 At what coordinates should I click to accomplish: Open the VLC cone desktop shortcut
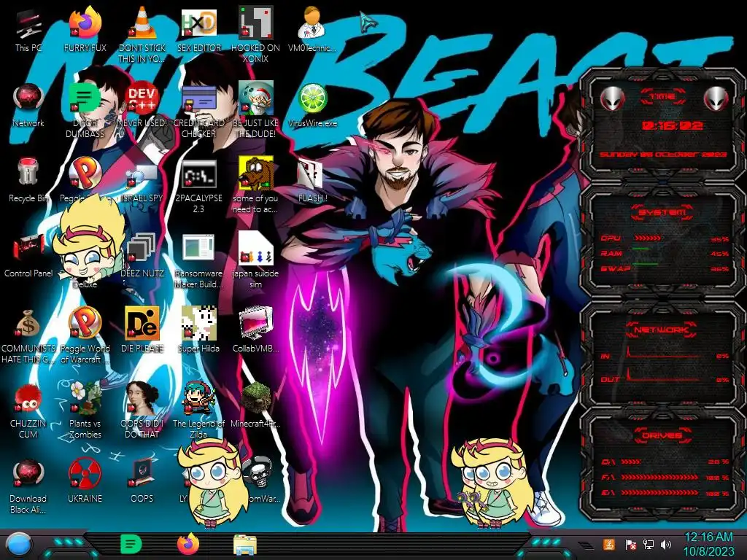(142, 35)
